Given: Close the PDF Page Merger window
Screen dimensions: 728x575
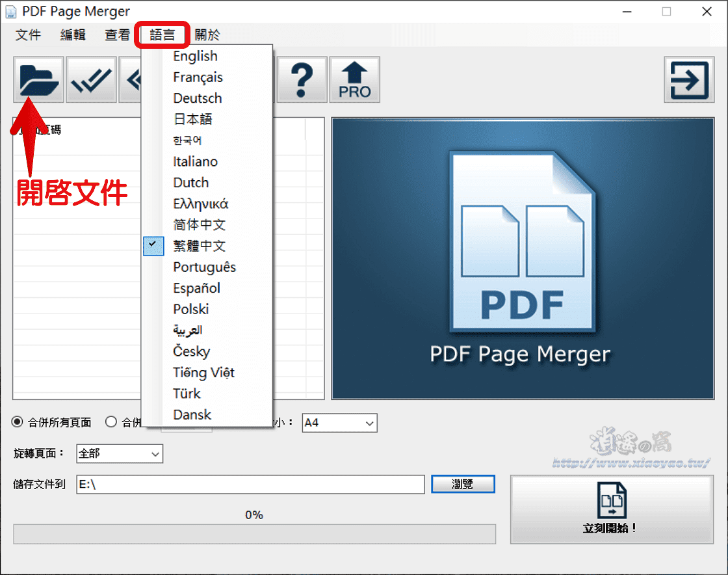Looking at the screenshot, I should (707, 12).
